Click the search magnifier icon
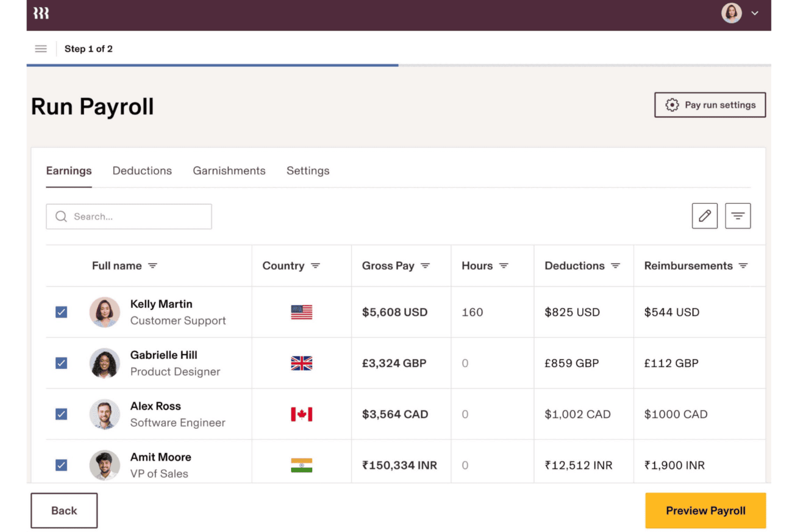 (61, 216)
